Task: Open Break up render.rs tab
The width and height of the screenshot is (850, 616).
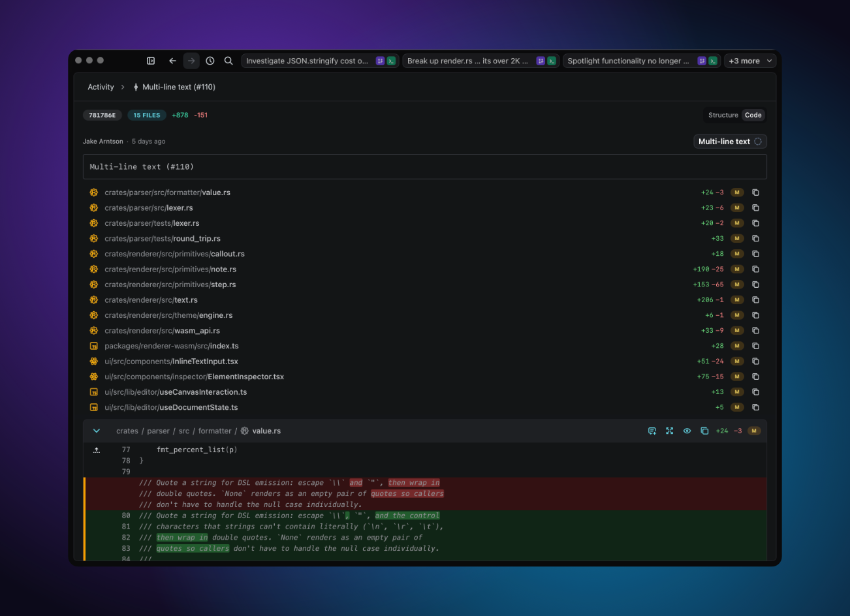Action: (480, 61)
